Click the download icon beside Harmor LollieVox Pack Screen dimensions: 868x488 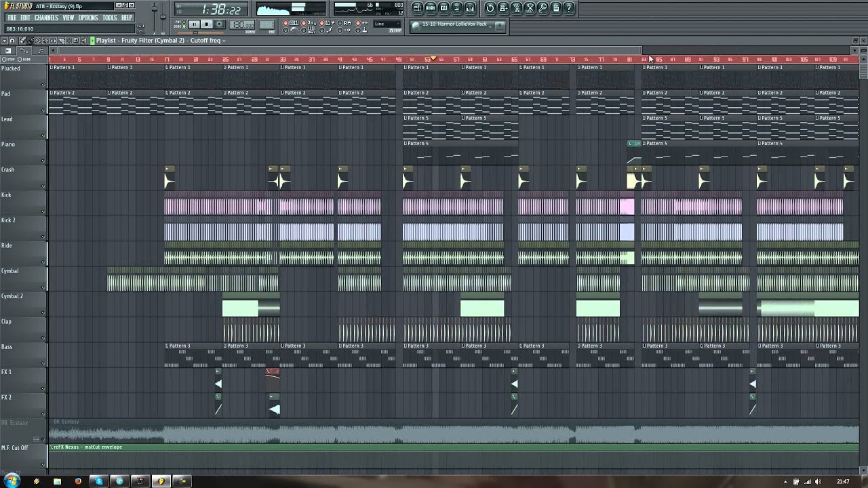click(500, 26)
